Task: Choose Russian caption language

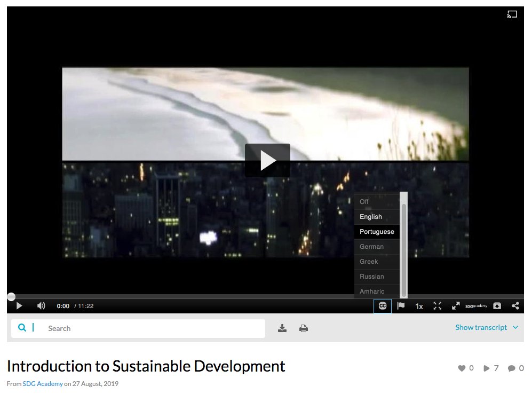Action: [x=377, y=276]
